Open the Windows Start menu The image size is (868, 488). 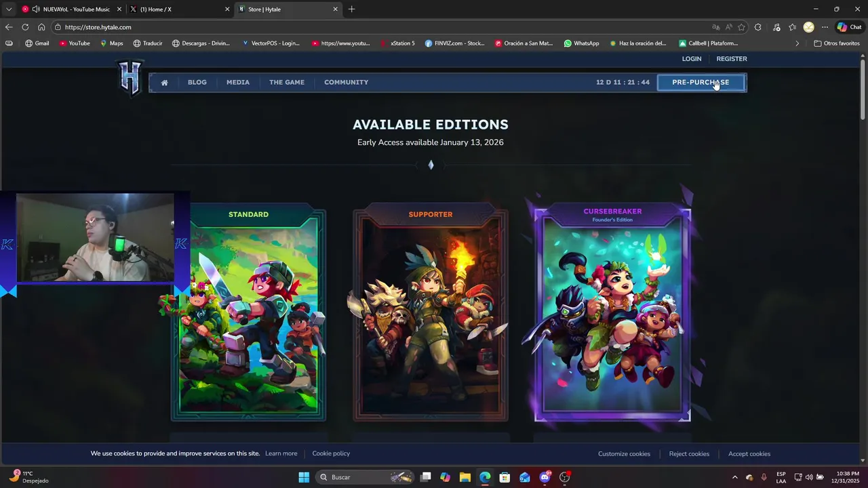click(304, 477)
